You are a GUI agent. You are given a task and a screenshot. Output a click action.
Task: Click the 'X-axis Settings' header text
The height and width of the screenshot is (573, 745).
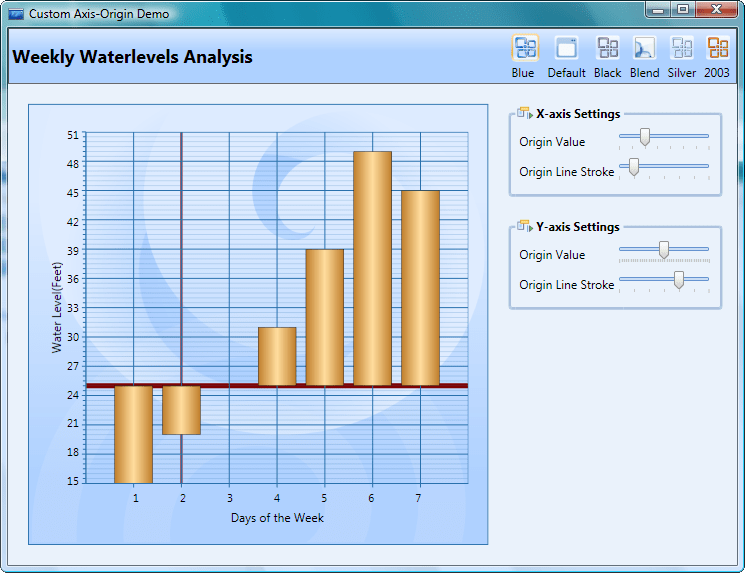pos(578,114)
